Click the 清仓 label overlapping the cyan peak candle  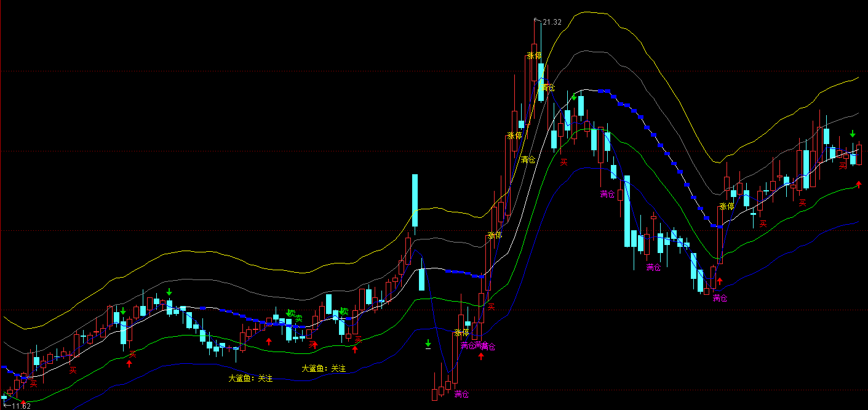[x=547, y=88]
